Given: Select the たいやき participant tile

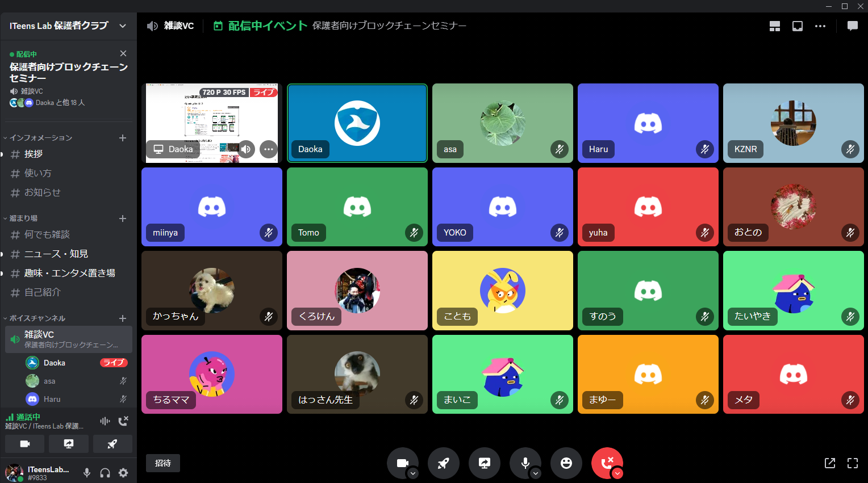Looking at the screenshot, I should click(x=794, y=291).
